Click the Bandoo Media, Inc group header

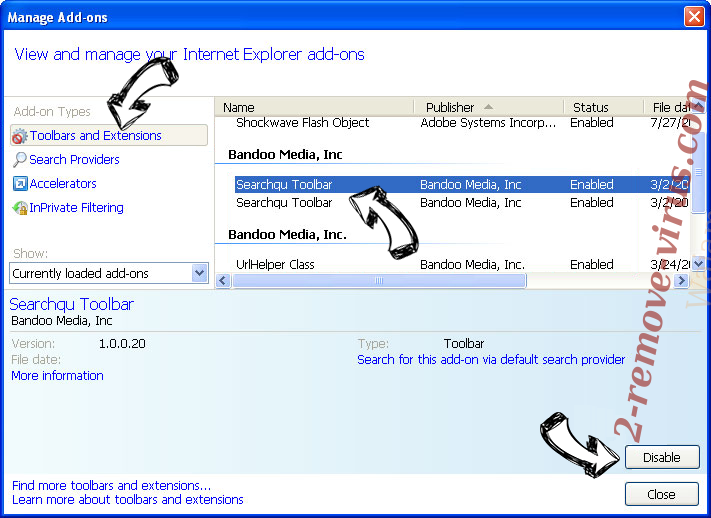pos(285,155)
